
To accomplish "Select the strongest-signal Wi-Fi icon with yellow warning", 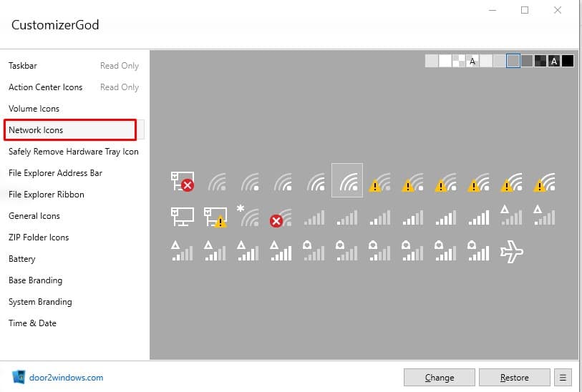I will 545,182.
